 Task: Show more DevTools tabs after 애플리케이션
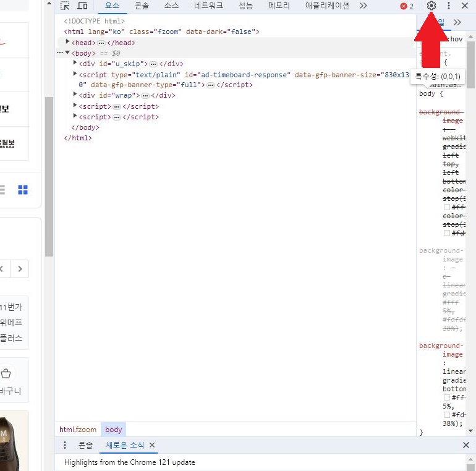point(363,6)
